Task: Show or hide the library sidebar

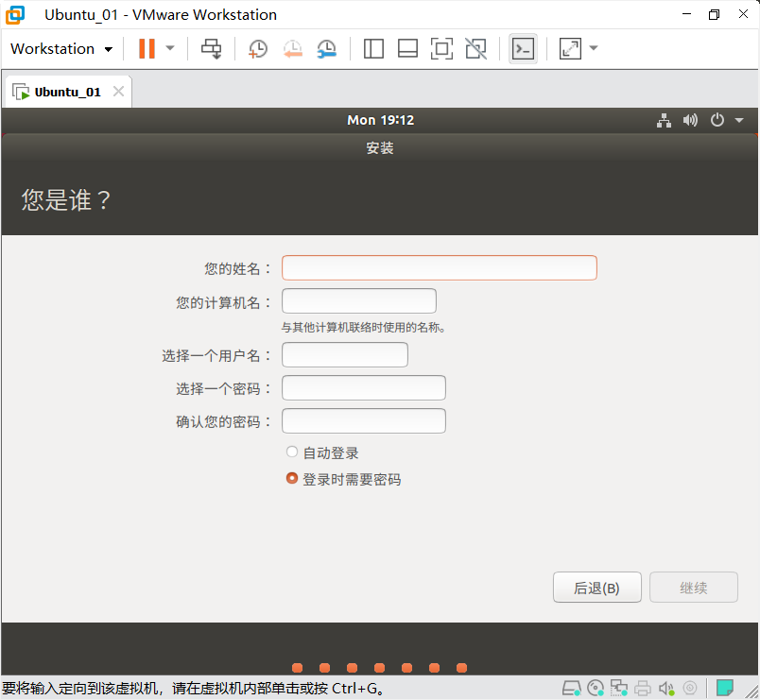Action: point(373,49)
